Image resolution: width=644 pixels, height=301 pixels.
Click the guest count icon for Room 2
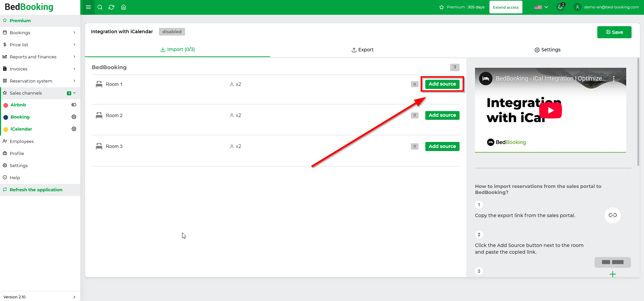tap(232, 115)
